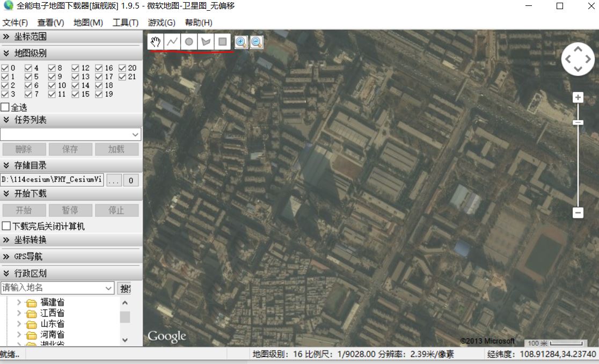Click the 暂停 download button
The image size is (599, 364).
pyautogui.click(x=70, y=210)
